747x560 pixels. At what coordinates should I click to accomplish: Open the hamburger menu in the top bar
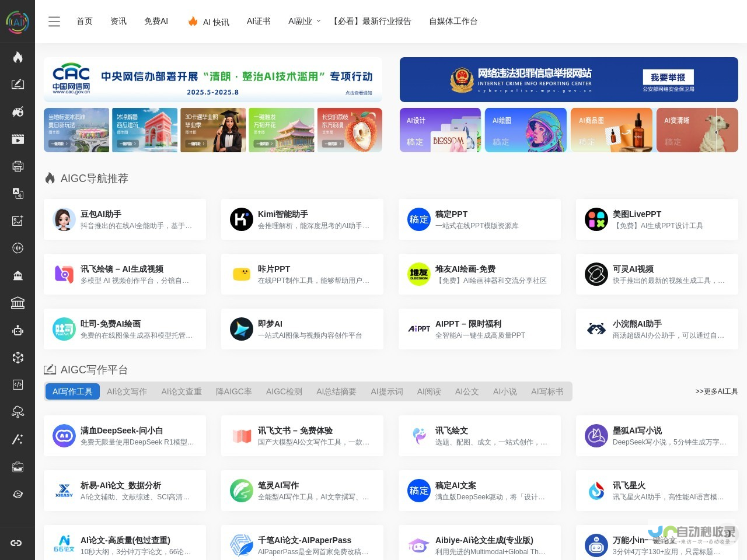pos(54,22)
